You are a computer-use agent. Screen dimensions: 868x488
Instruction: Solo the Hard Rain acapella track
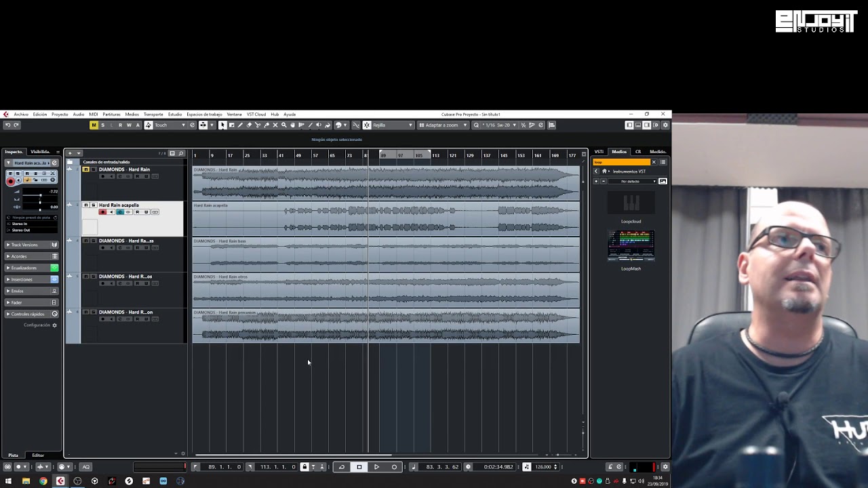[94, 205]
